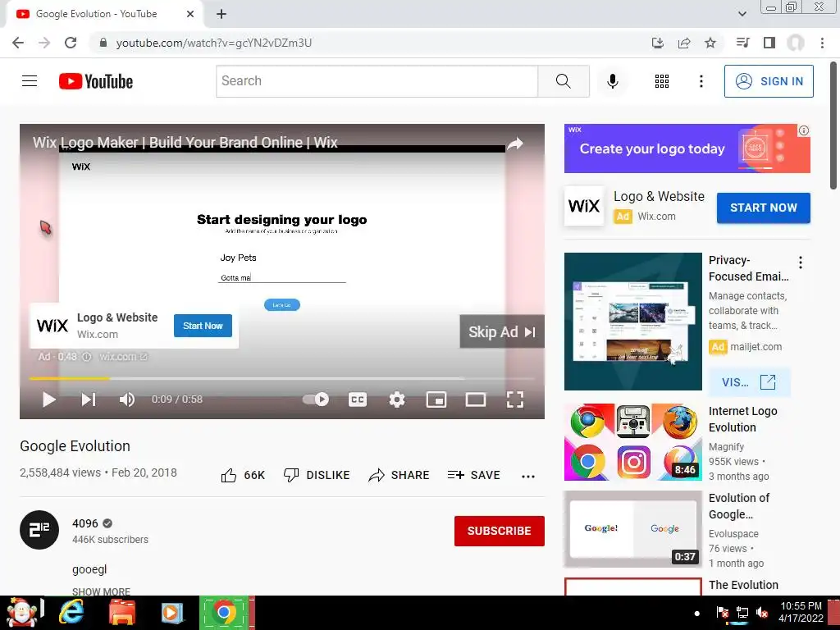Play the video with the play button
The height and width of the screenshot is (630, 840).
[48, 399]
